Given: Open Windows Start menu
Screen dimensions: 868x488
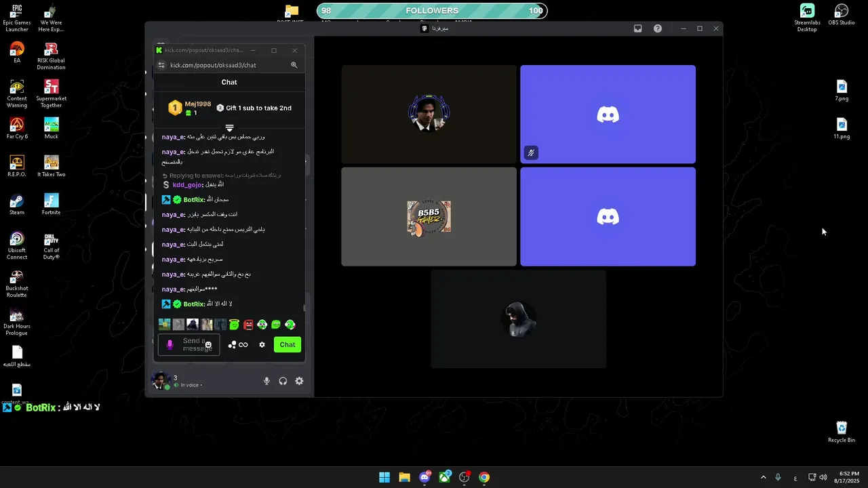Looking at the screenshot, I should tap(384, 477).
